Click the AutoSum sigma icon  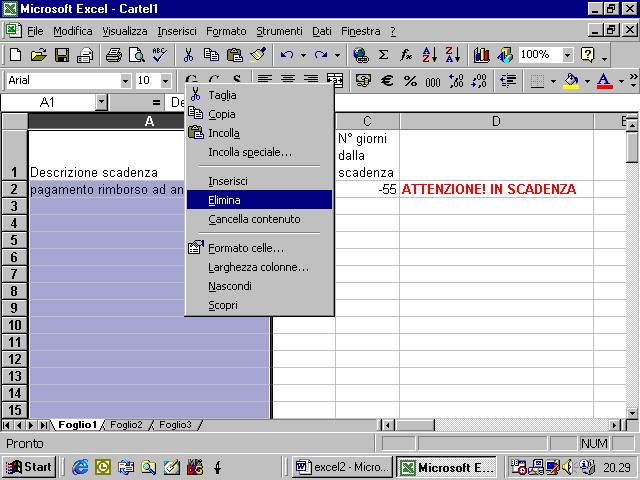point(383,55)
